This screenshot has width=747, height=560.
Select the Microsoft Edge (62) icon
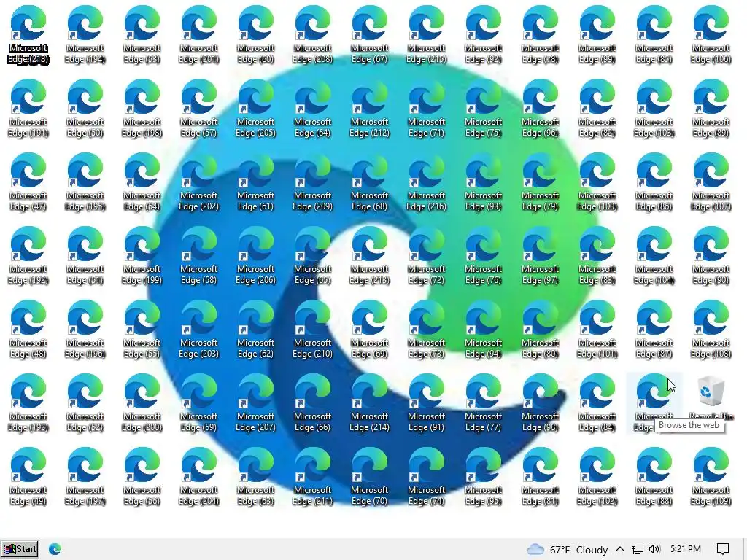(x=256, y=330)
